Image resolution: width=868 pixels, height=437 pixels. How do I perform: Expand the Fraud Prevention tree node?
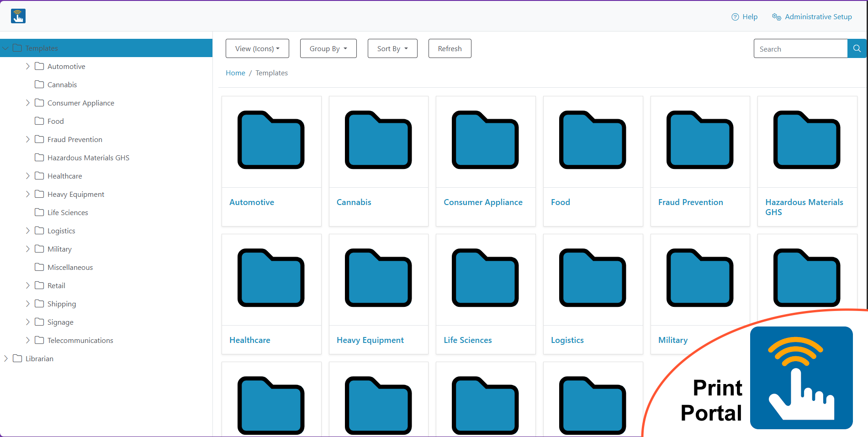click(28, 139)
